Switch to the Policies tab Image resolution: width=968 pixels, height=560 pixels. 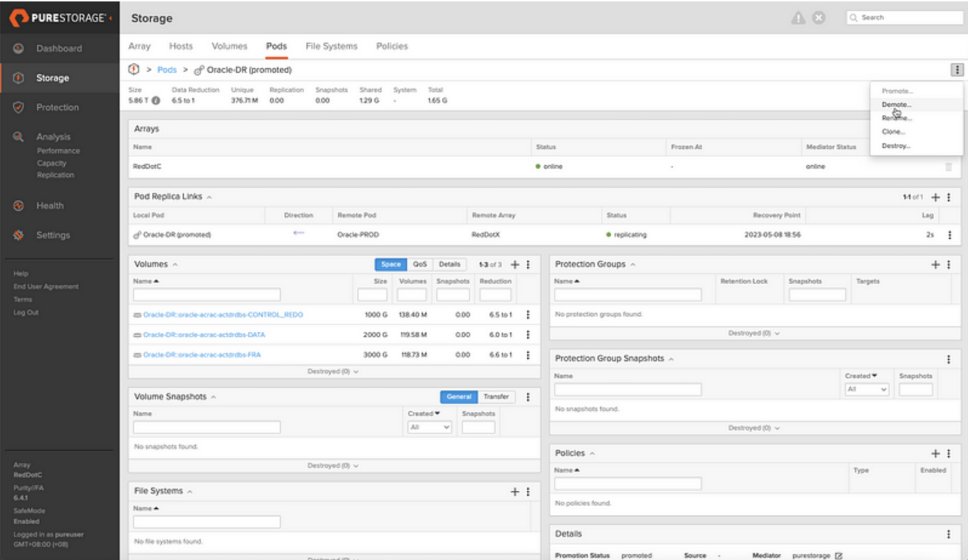(392, 46)
